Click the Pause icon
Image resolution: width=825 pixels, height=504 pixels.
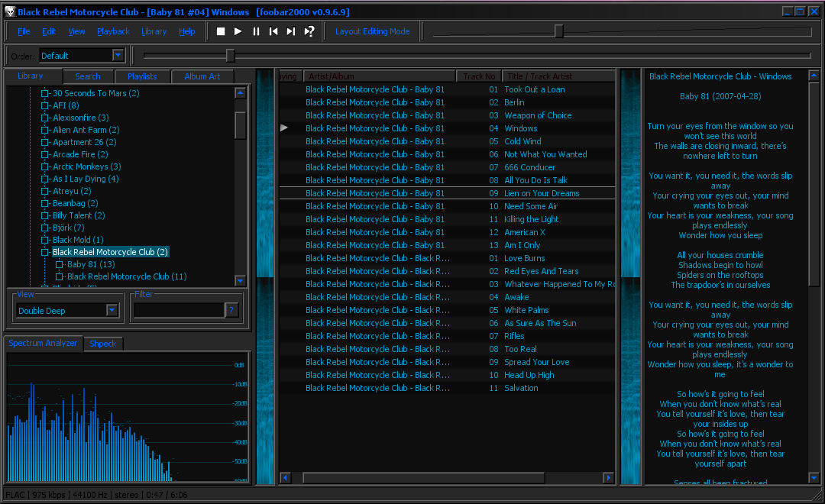255,31
